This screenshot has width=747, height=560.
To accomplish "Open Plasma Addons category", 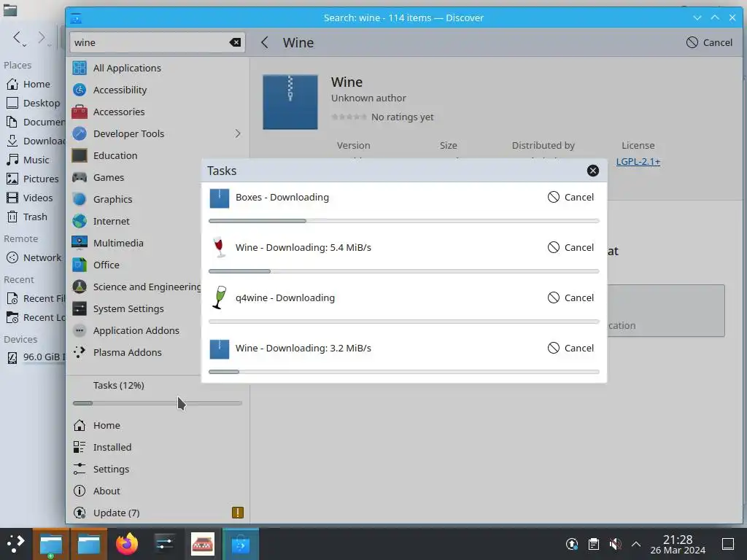I will coord(135,353).
